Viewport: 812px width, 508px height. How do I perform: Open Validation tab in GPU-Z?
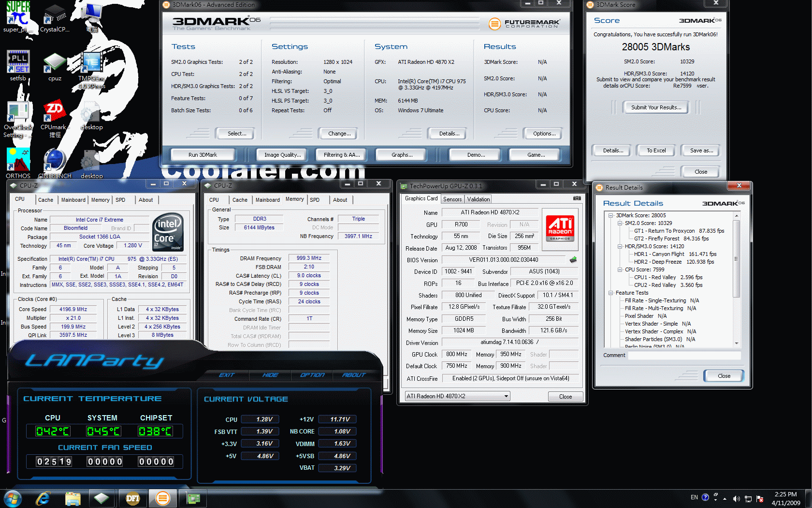(x=478, y=199)
